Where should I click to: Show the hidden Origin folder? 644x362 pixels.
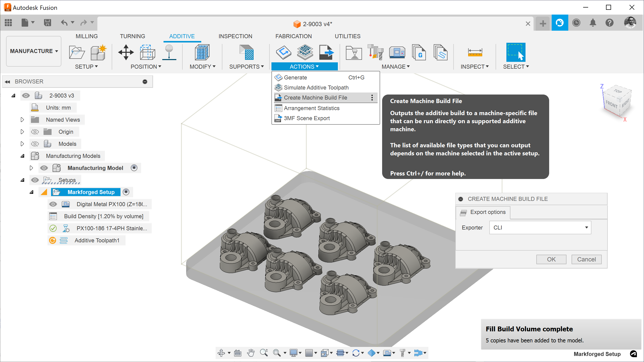click(x=35, y=132)
